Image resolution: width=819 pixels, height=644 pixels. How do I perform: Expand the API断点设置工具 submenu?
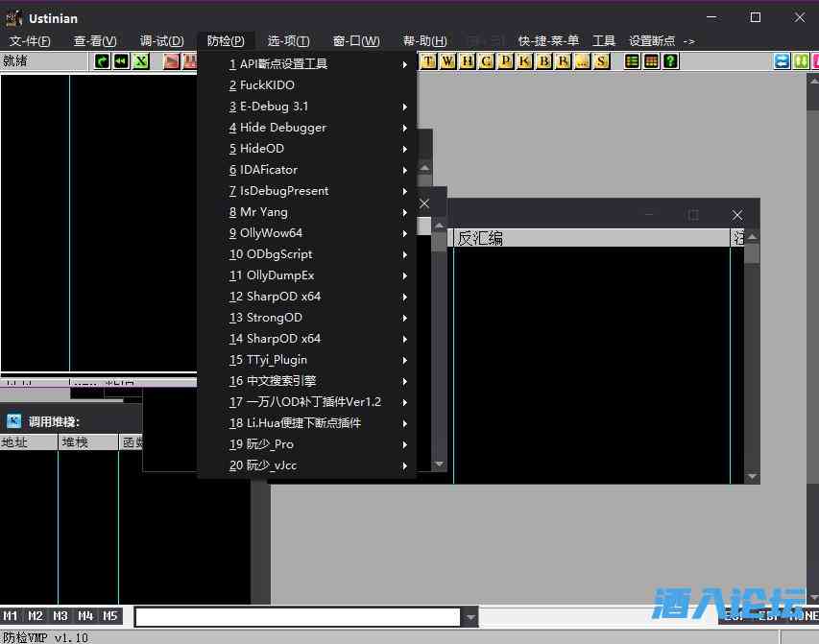coord(405,64)
